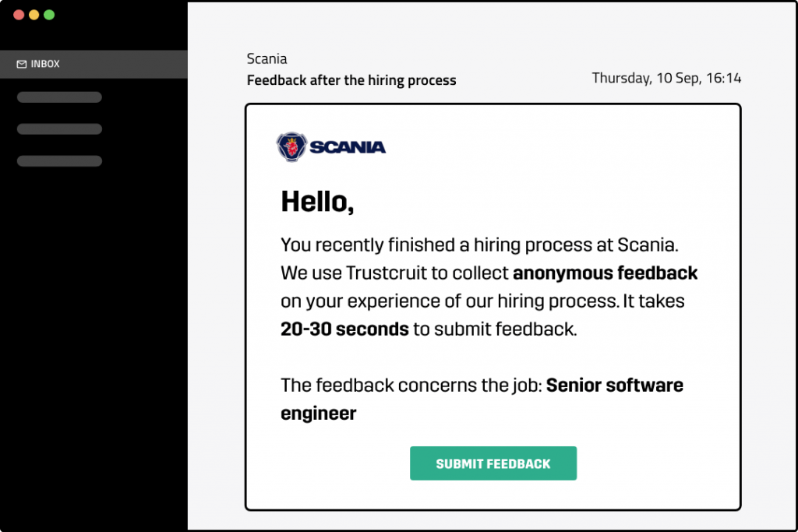Click the inbox envelope icon
Viewport: 798px width, 532px height.
click(21, 64)
